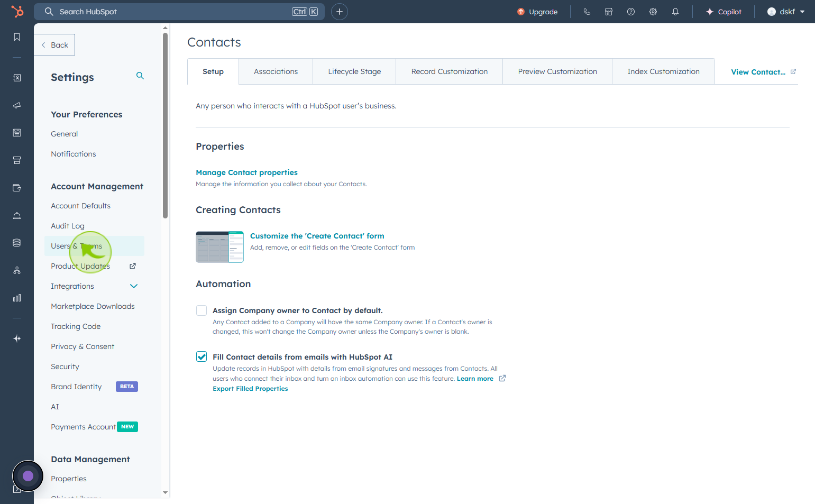Viewport: 815px width, 504px height.
Task: Open the calling phone icon
Action: point(587,12)
